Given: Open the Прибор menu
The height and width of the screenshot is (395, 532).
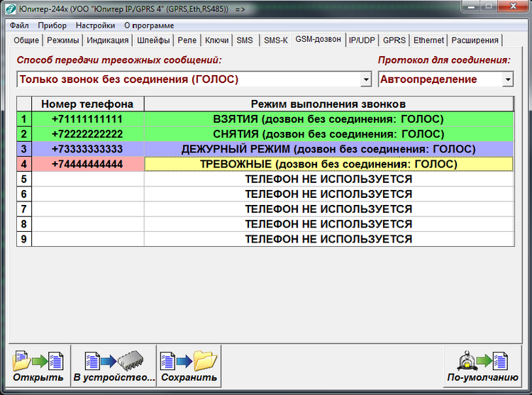Looking at the screenshot, I should tap(52, 26).
